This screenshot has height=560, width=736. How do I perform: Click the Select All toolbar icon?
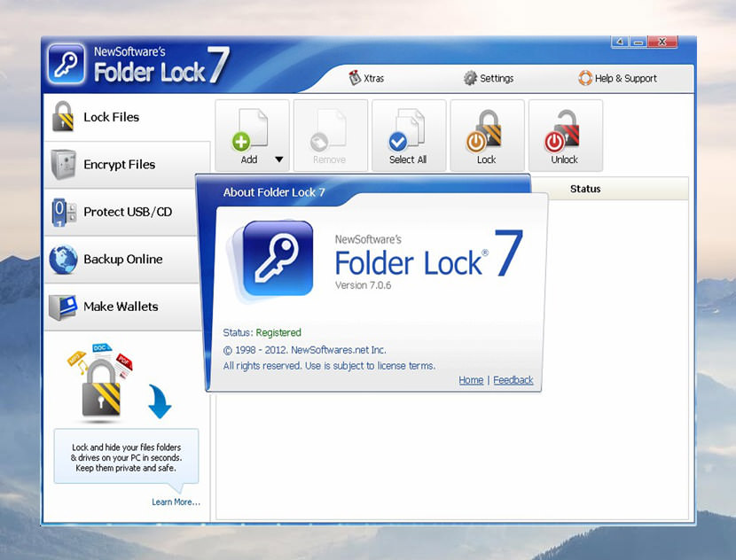tap(409, 133)
